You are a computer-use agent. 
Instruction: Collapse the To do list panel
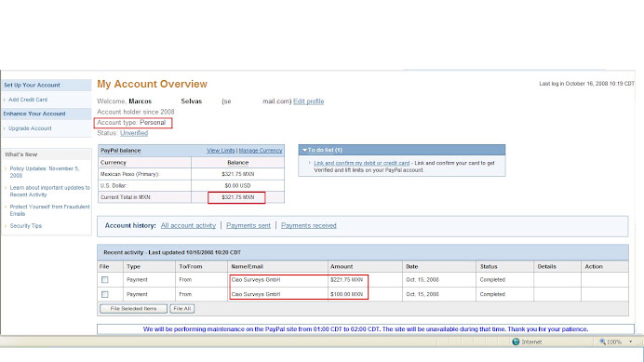[304, 150]
